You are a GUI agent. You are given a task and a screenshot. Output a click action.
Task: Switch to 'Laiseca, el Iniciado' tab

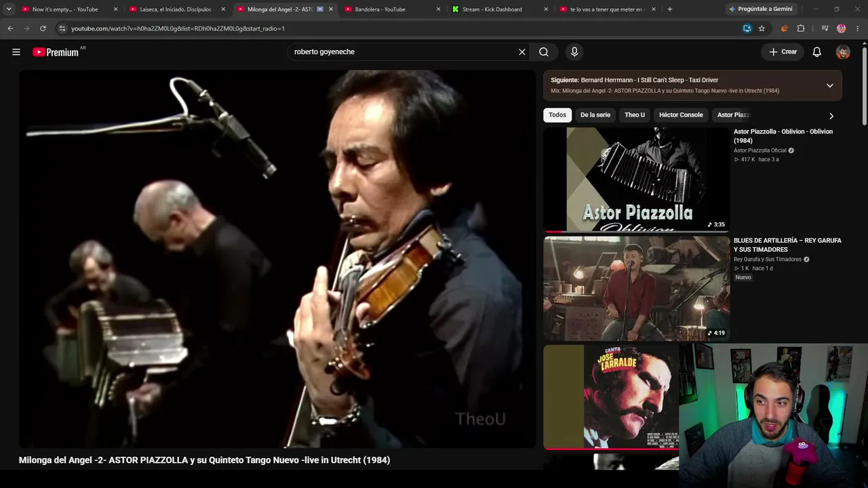pos(175,9)
